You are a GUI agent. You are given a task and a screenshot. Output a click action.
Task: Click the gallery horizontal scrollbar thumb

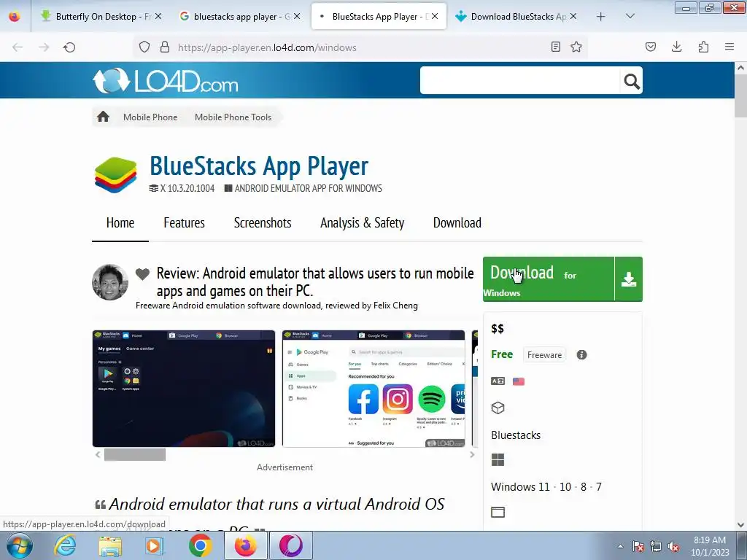pos(135,455)
